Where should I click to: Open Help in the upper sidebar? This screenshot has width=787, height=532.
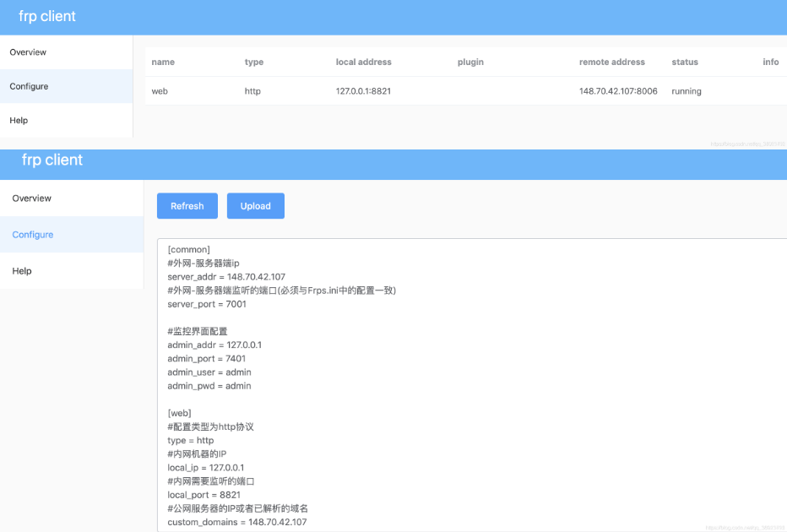click(66, 121)
